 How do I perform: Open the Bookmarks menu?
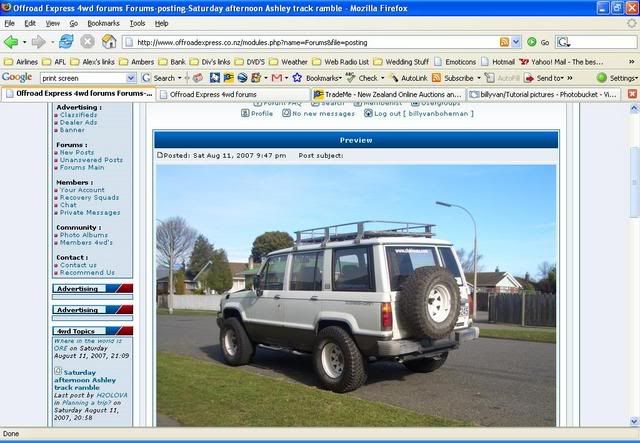(x=103, y=23)
